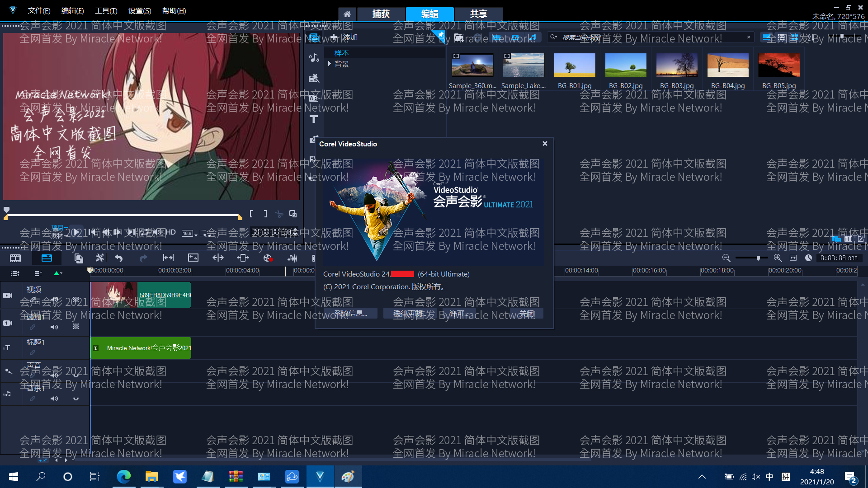Screen dimensions: 868x488
Task: Click the preview scrubber playhead handle
Action: (6, 210)
